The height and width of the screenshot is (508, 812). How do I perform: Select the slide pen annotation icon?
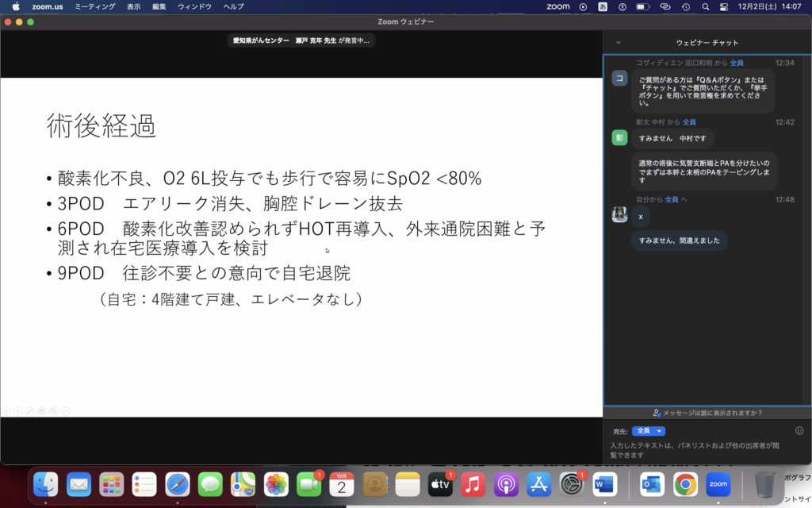coord(29,411)
